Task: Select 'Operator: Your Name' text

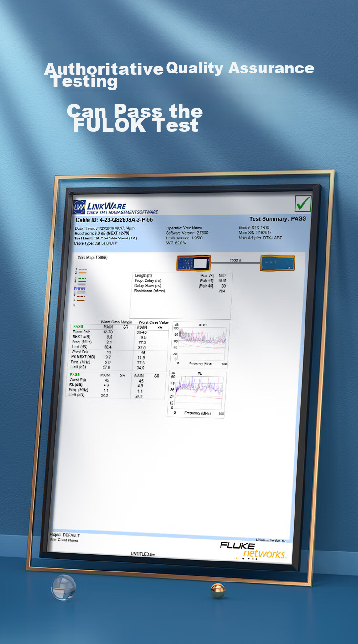Action: [184, 228]
